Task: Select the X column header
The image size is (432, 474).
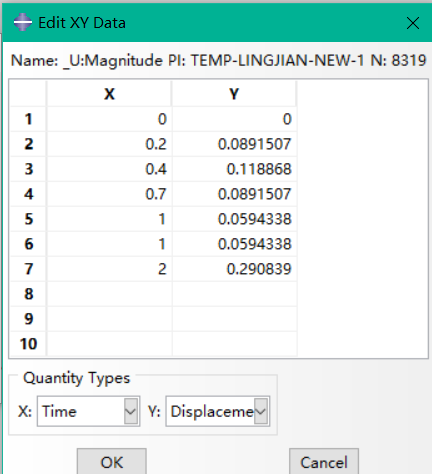Action: pos(109,94)
